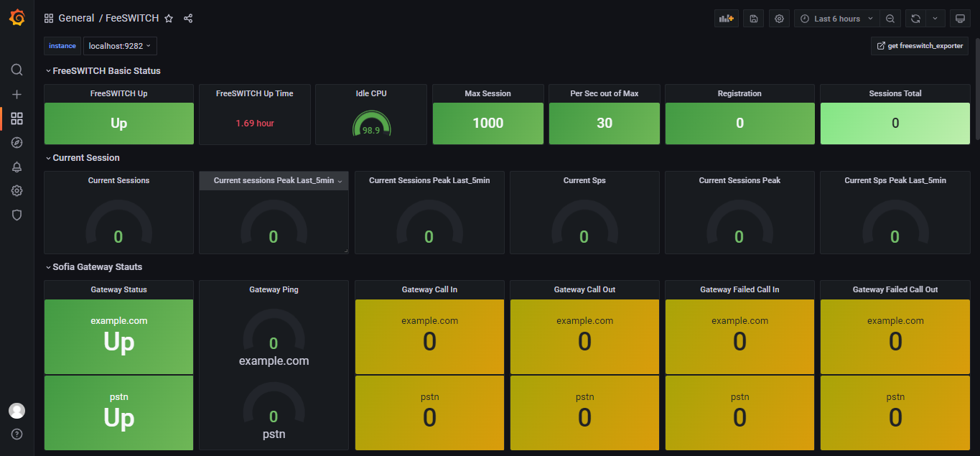
Task: Zoom out the time range
Action: pyautogui.click(x=890, y=19)
